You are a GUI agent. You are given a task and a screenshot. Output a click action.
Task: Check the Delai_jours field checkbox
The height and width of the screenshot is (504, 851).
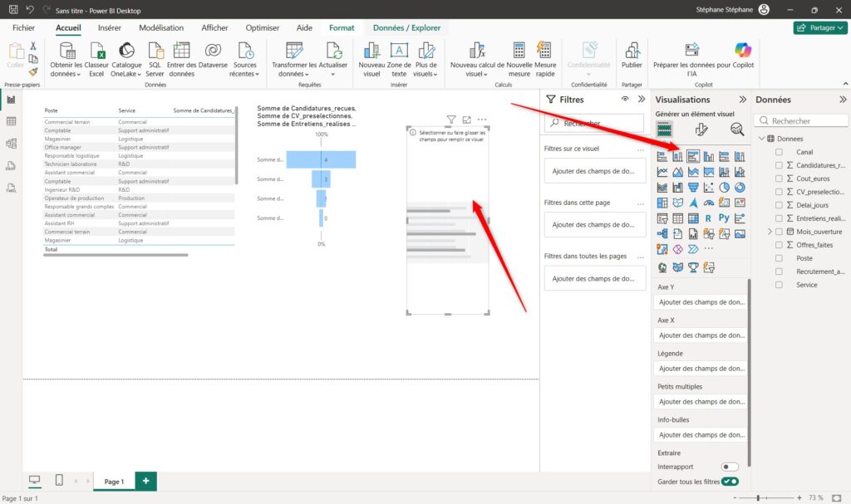tap(779, 205)
